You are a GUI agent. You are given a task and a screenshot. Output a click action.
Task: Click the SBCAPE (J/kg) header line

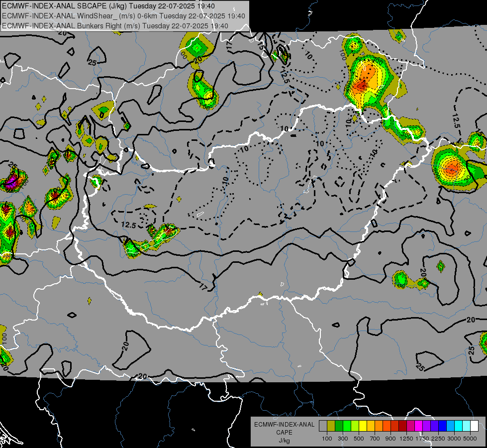pos(108,6)
